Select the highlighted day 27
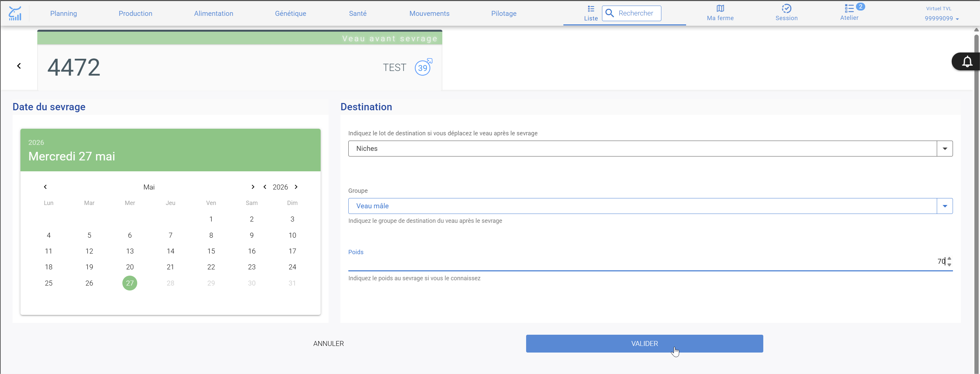 tap(130, 283)
